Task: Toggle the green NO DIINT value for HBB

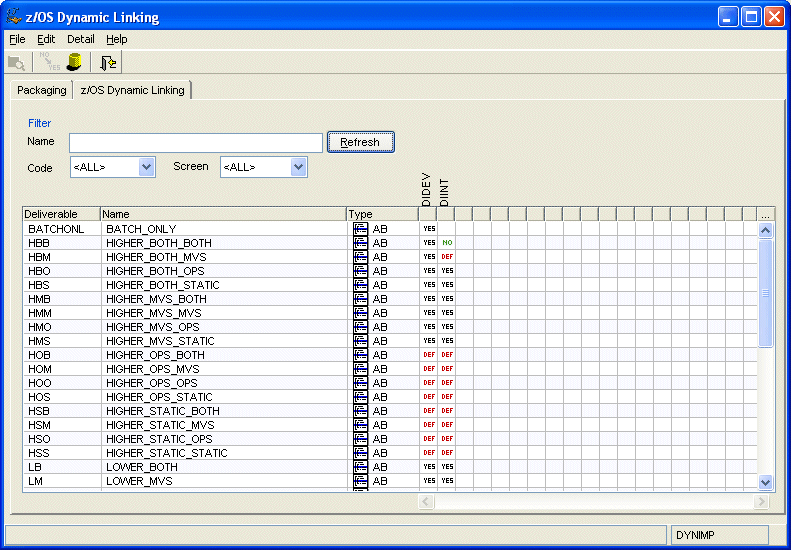Action: 448,243
